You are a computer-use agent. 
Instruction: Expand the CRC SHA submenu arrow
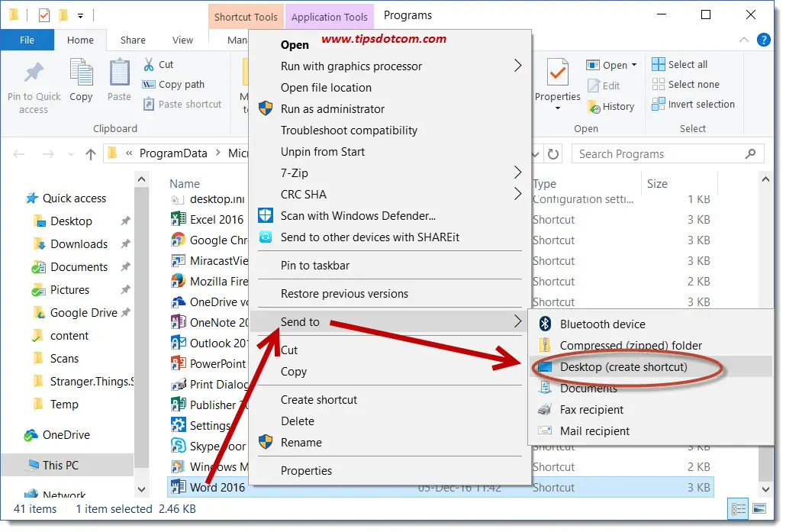[518, 194]
